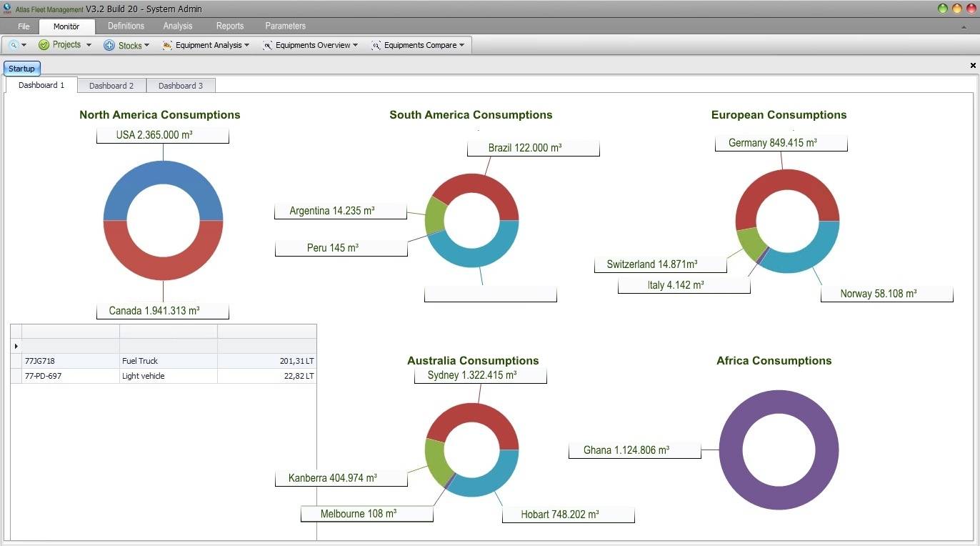This screenshot has height=546, width=980.
Task: Click the Germany 849.415 m³ label
Action: (781, 143)
